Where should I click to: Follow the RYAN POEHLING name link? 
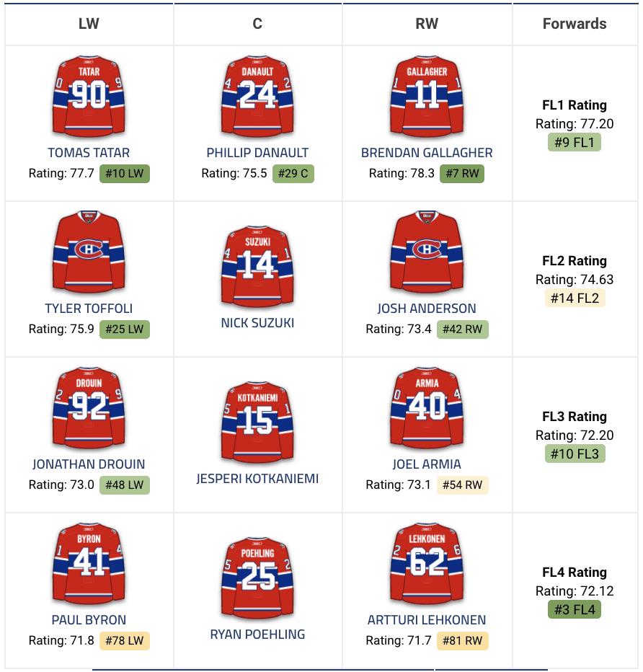[257, 635]
